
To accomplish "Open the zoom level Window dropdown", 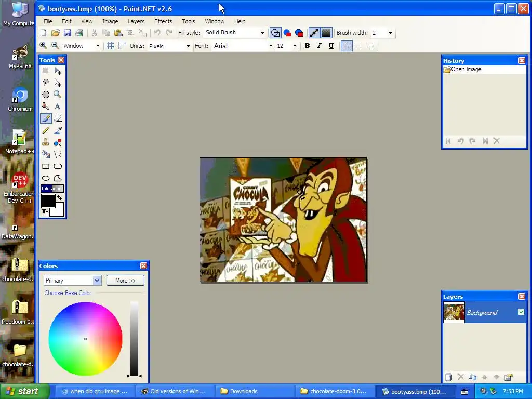I will [x=98, y=46].
